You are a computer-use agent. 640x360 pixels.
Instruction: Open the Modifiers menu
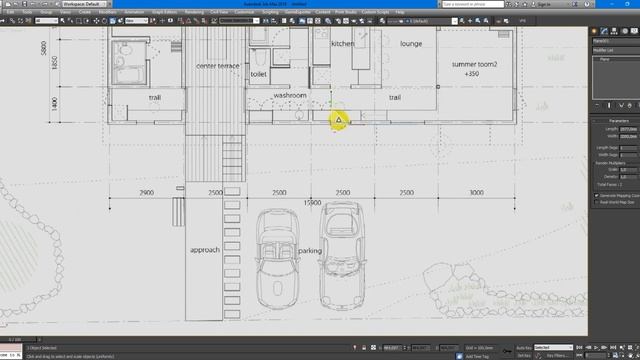(x=107, y=12)
